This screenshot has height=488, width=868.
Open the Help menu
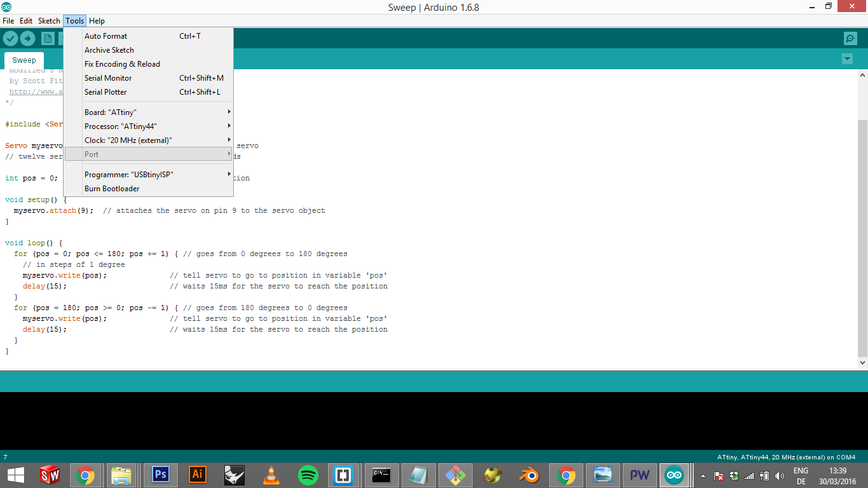pos(97,21)
